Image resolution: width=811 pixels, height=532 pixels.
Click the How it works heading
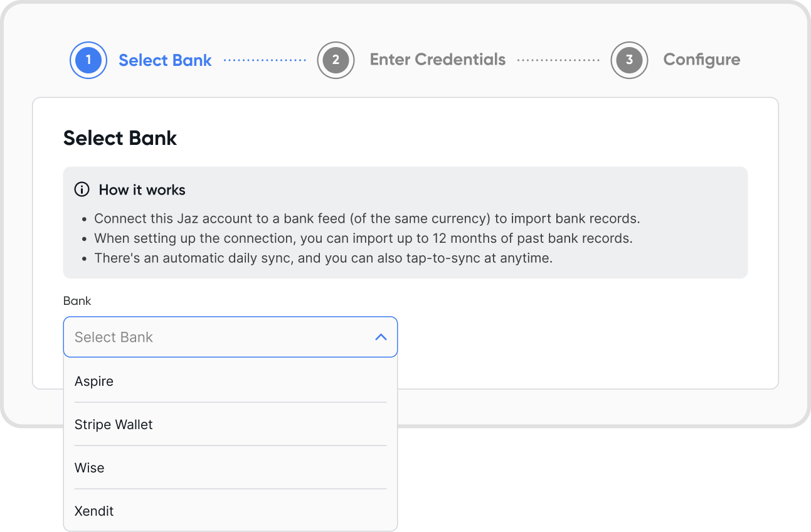pos(142,189)
